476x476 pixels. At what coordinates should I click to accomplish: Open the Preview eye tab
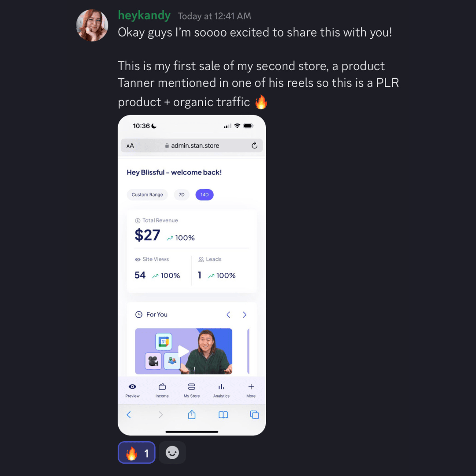point(132,390)
